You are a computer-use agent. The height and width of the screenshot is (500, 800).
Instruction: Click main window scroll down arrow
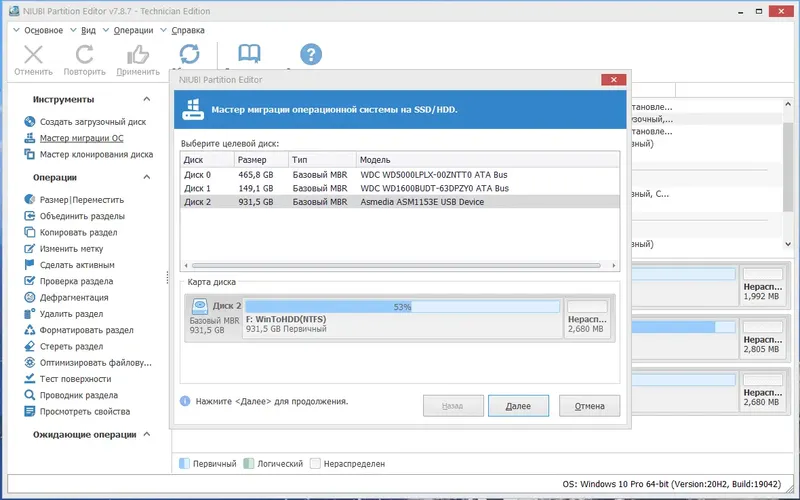[x=788, y=244]
